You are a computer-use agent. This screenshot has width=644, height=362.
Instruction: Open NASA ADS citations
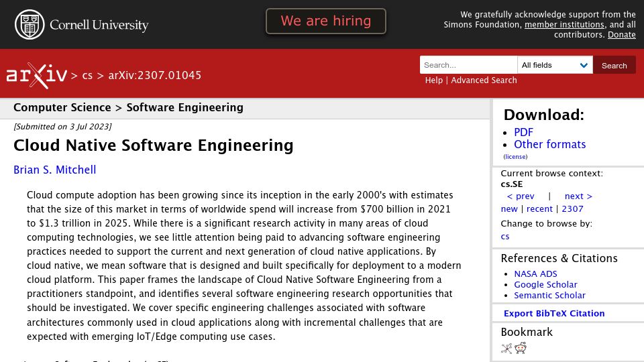(x=535, y=274)
